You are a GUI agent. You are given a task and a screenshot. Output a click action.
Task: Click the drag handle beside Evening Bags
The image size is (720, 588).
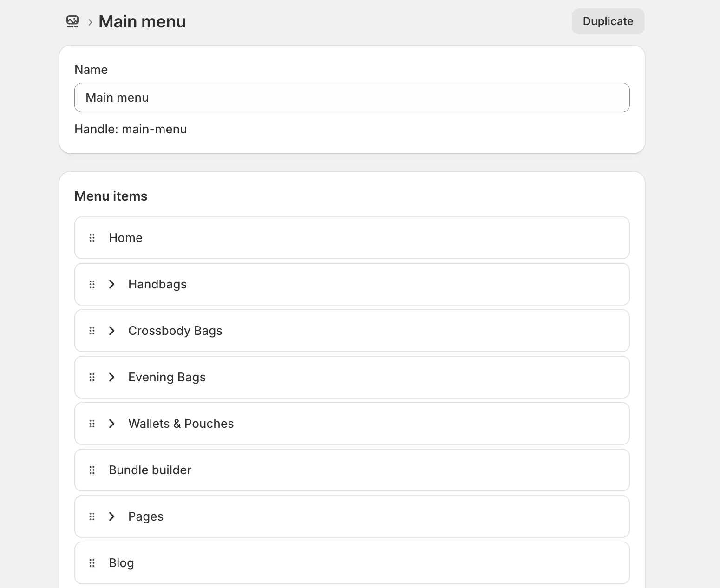pos(92,377)
